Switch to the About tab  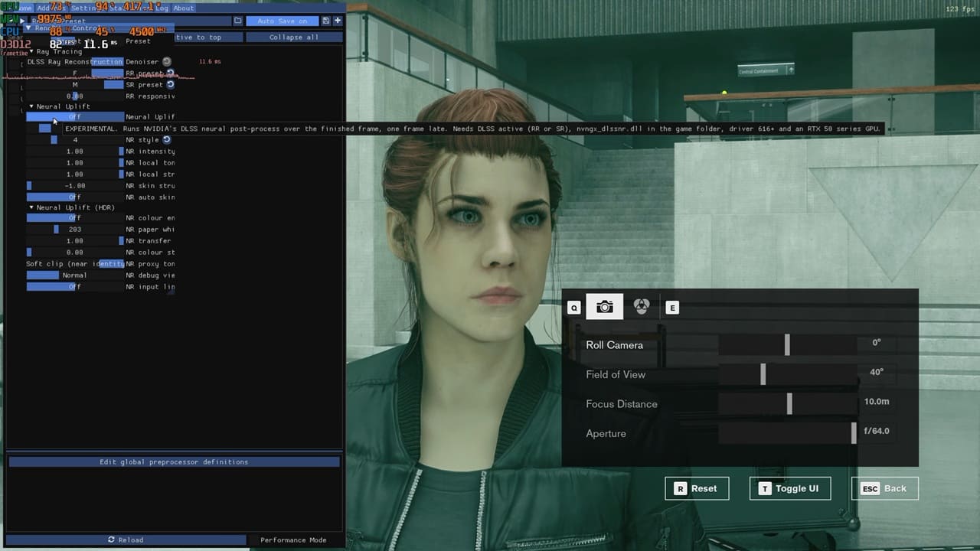pos(184,8)
